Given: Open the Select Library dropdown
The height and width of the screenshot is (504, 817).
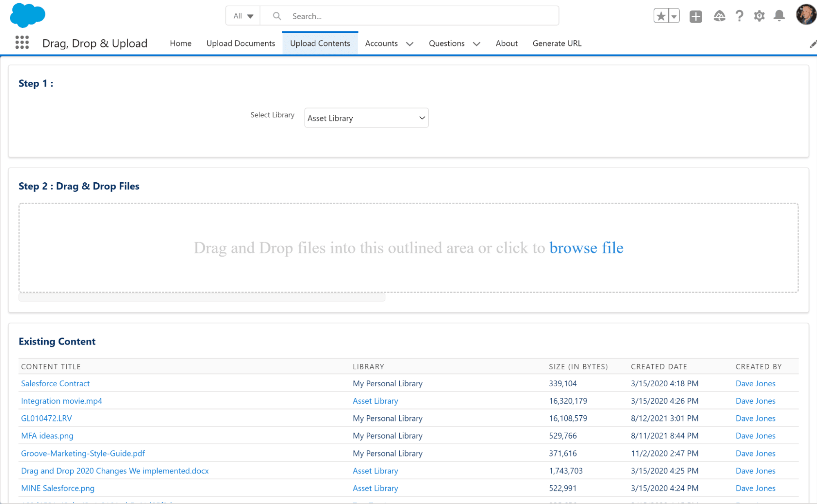Looking at the screenshot, I should 366,118.
